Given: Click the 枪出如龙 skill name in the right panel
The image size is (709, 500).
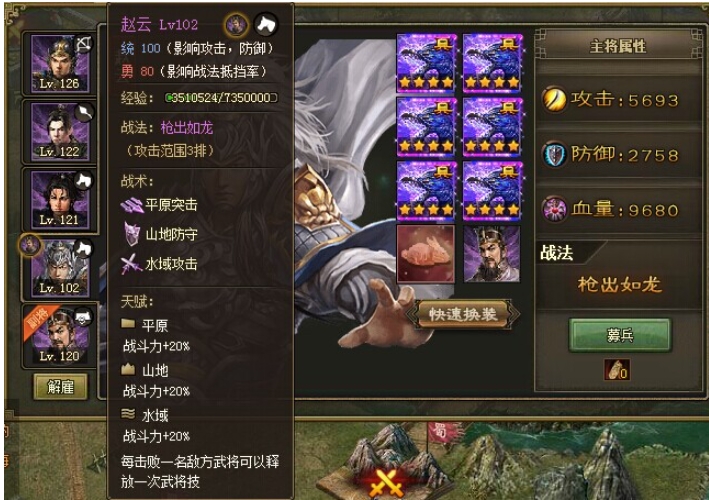Looking at the screenshot, I should (x=619, y=284).
